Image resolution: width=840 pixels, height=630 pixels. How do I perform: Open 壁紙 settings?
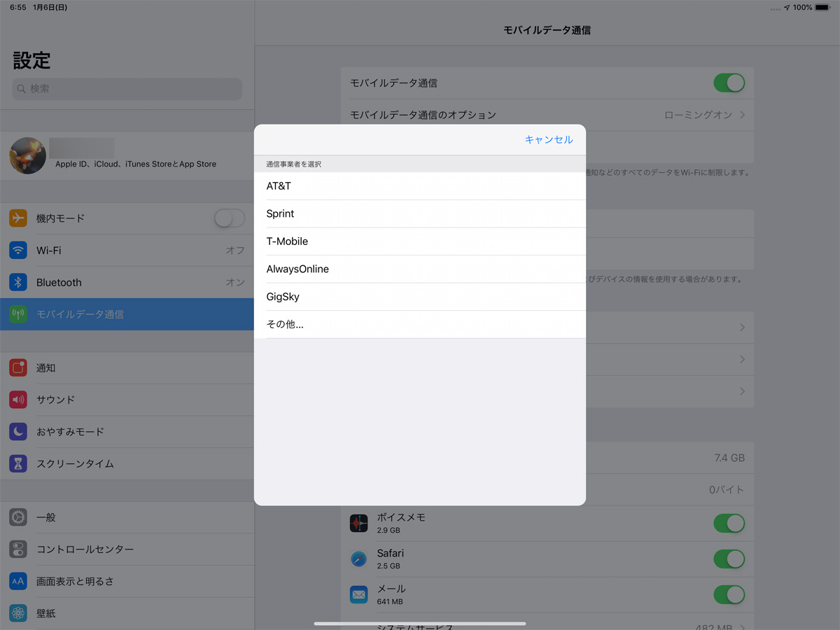coord(127,613)
